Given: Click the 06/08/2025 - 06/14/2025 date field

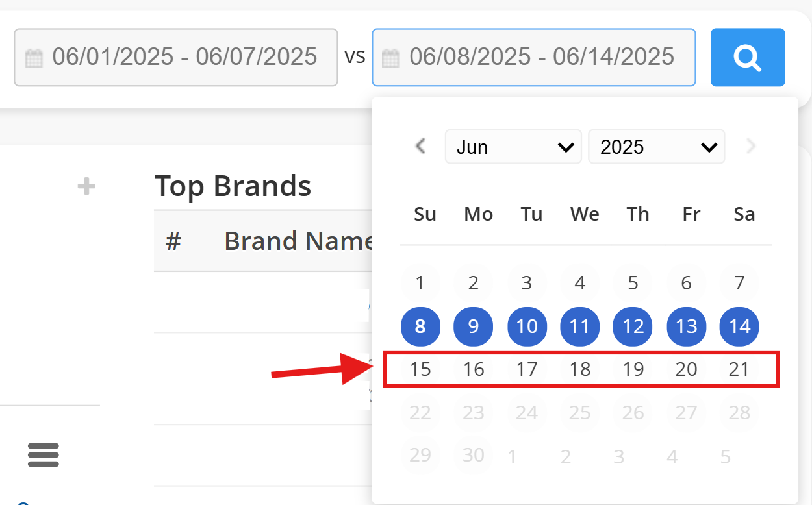Looking at the screenshot, I should tap(542, 57).
